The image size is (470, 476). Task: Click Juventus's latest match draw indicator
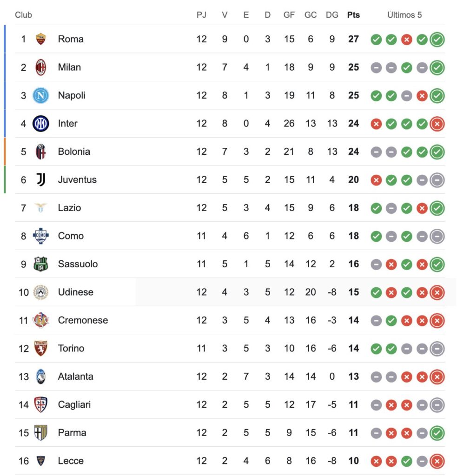click(437, 180)
